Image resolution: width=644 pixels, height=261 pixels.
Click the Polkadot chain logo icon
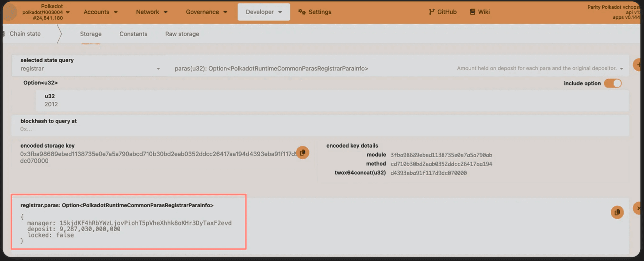click(x=9, y=12)
